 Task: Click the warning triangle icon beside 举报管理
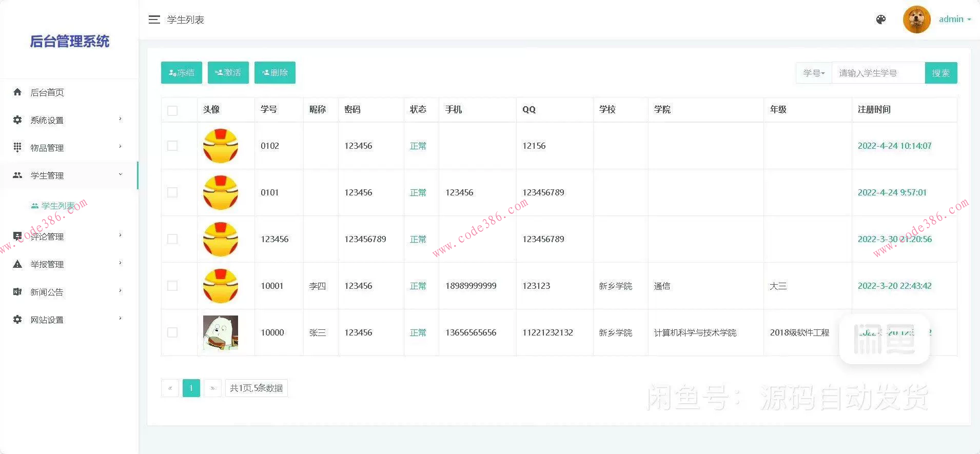coord(17,264)
